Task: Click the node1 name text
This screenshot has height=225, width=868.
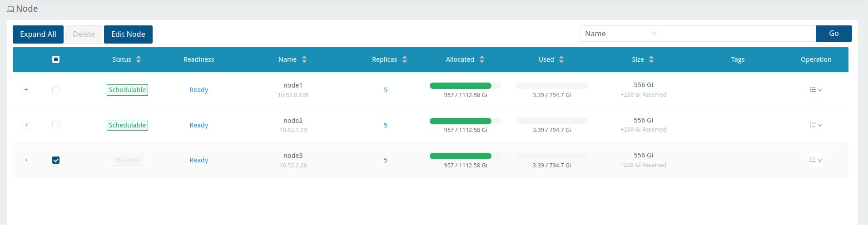Action: 293,85
